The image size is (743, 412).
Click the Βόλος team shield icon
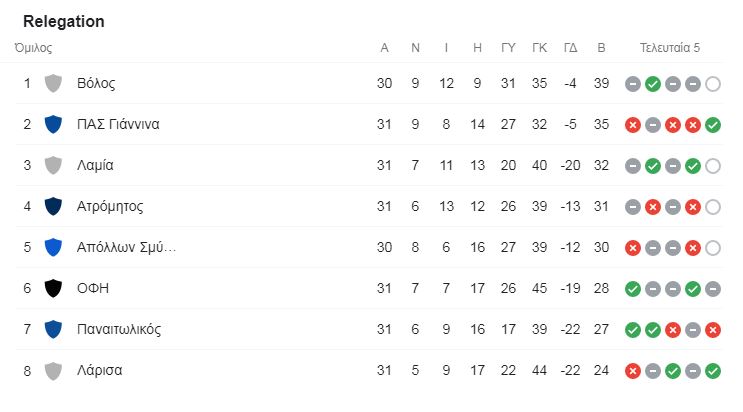point(53,83)
